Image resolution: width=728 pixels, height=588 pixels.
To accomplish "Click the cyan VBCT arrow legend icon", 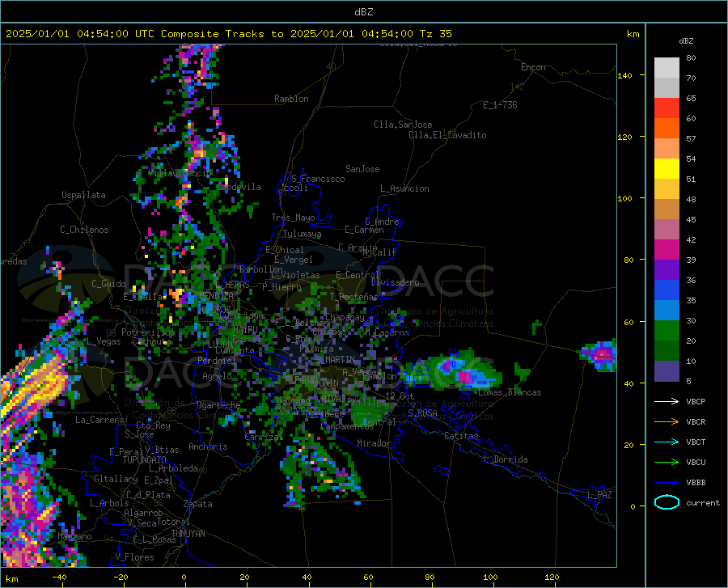I will [x=667, y=442].
